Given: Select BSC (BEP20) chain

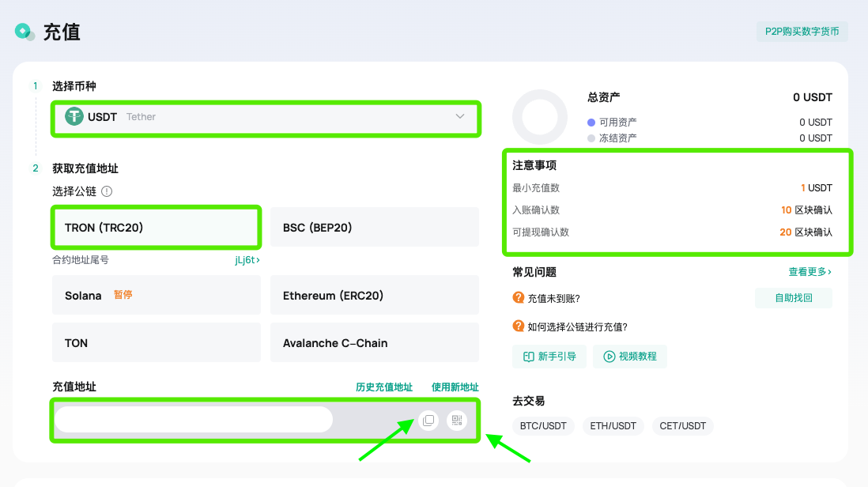Looking at the screenshot, I should pyautogui.click(x=375, y=228).
